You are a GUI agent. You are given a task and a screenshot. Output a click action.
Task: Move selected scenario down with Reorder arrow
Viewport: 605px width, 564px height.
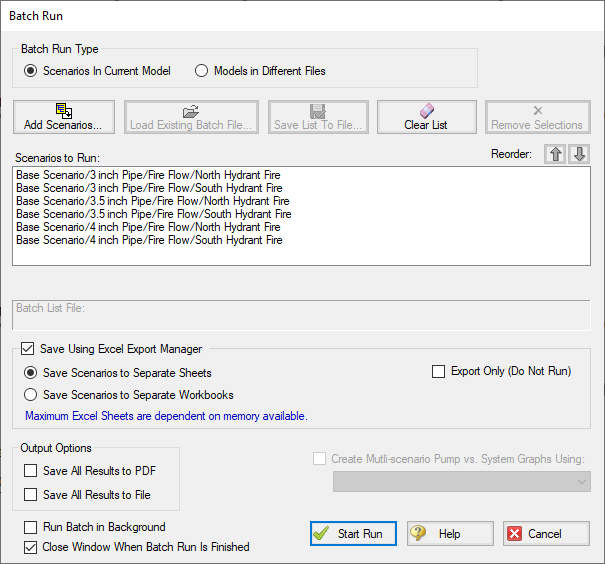pyautogui.click(x=579, y=154)
